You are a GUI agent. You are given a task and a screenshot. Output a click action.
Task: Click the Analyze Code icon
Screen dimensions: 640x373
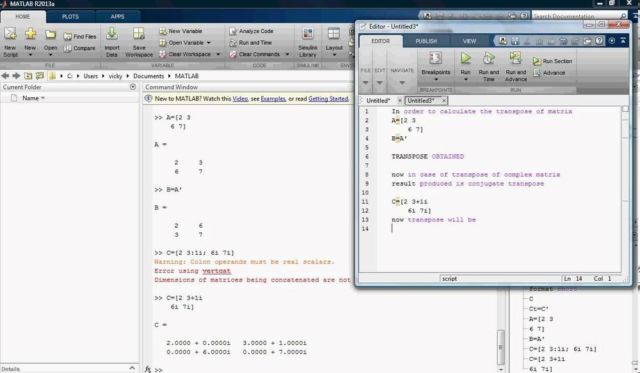(233, 31)
